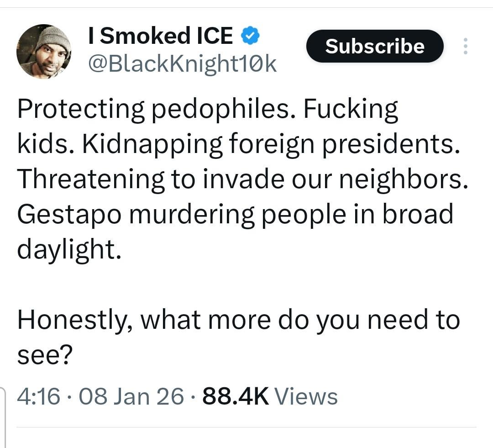493x448 pixels.
Task: Click the word daylight in the tweet
Action: click(69, 249)
